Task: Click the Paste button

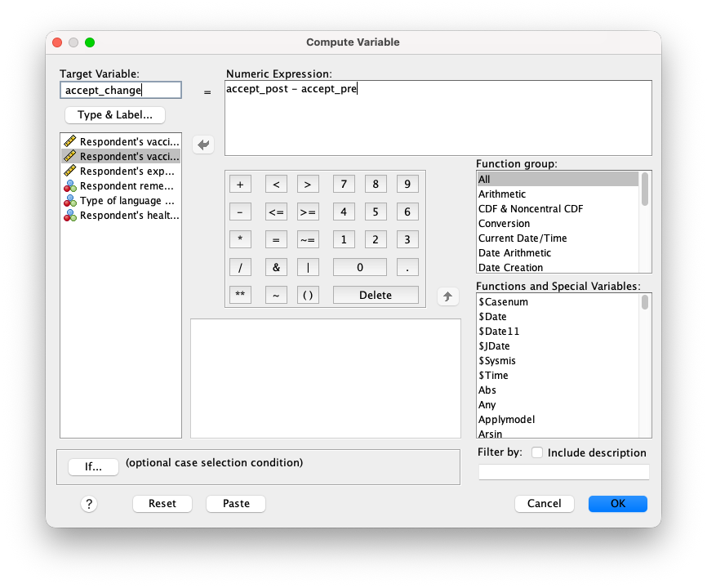Action: click(x=236, y=503)
